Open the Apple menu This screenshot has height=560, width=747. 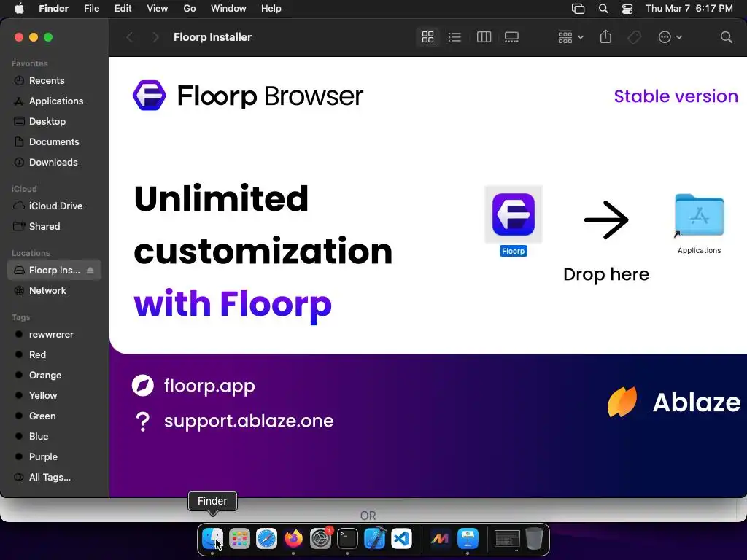tap(19, 9)
